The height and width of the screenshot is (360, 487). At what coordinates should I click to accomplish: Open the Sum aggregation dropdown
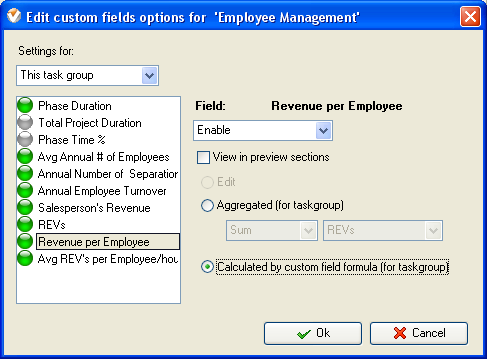(272, 230)
